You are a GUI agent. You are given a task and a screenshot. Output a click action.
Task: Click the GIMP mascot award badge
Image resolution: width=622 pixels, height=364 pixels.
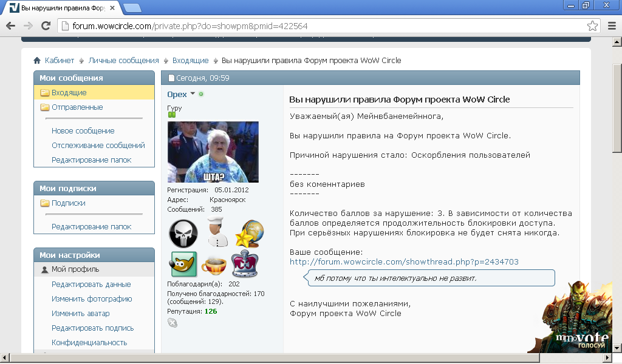pyautogui.click(x=183, y=264)
